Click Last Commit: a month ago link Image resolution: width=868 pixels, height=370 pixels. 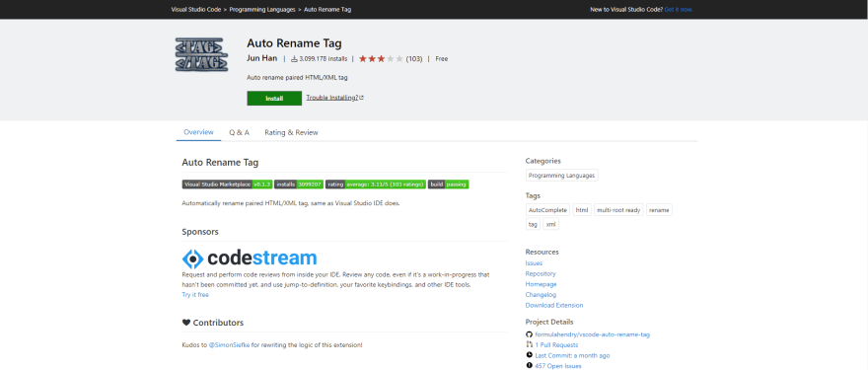572,355
